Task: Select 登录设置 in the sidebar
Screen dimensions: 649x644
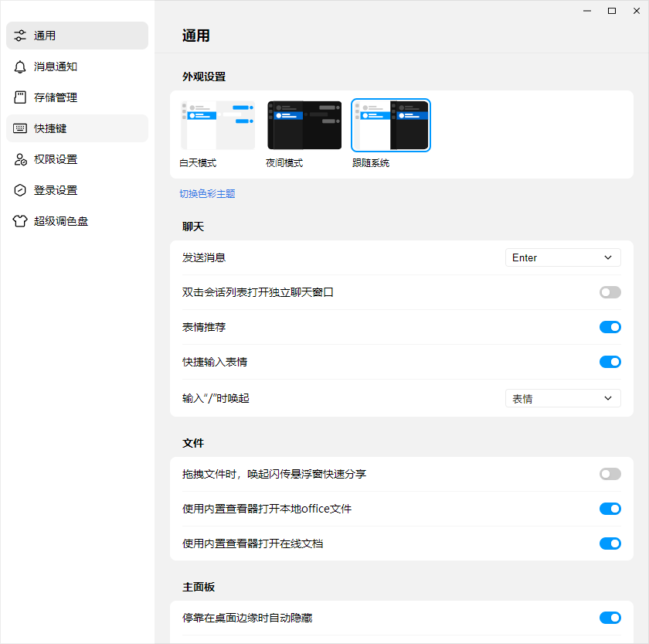Action: 77,190
